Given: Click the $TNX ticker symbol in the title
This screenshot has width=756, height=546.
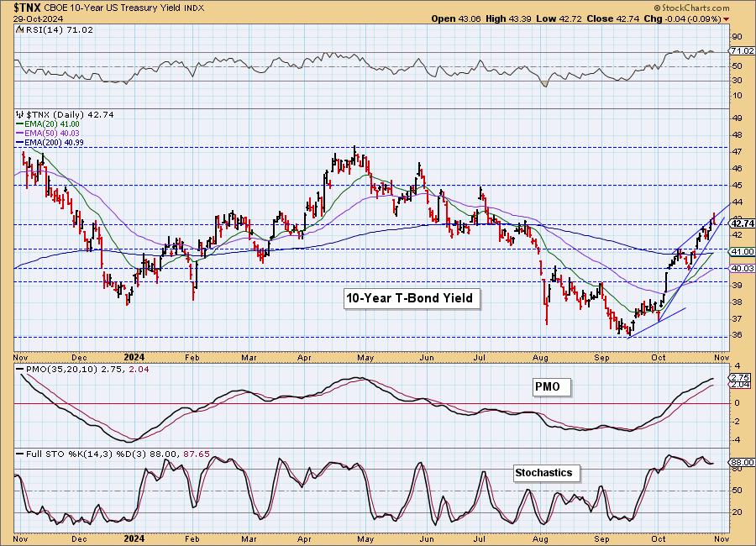Looking at the screenshot, I should pos(28,8).
